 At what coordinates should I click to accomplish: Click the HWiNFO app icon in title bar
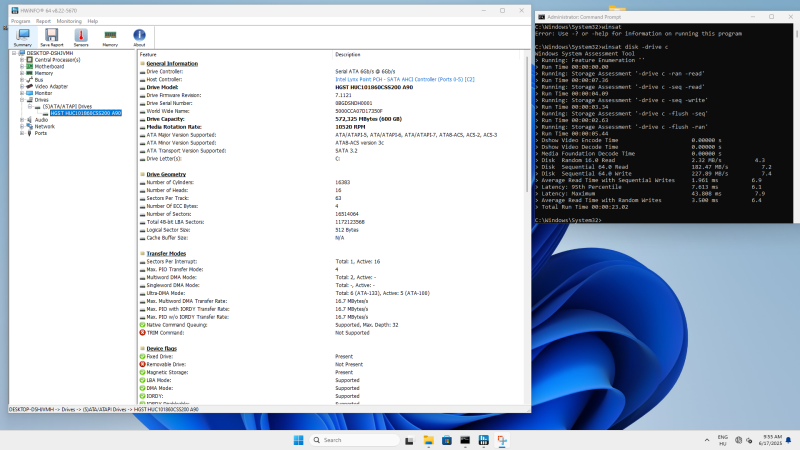click(x=15, y=10)
